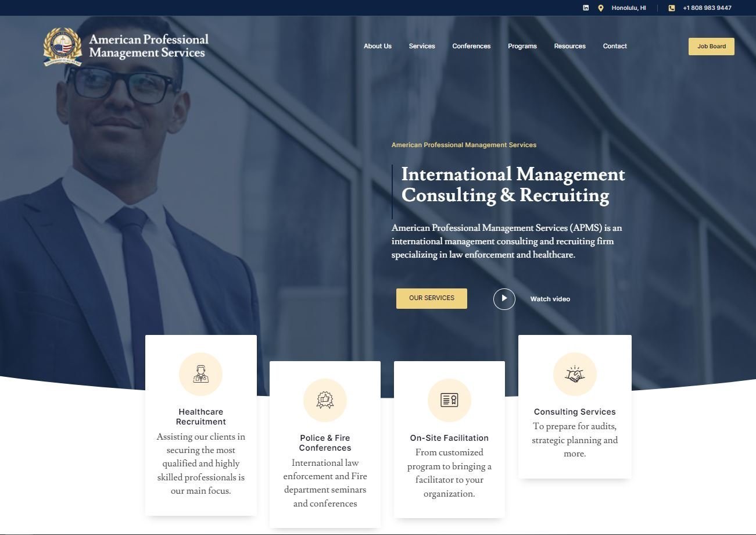
Task: Call the +1 808 983 9447 number
Action: click(x=707, y=8)
